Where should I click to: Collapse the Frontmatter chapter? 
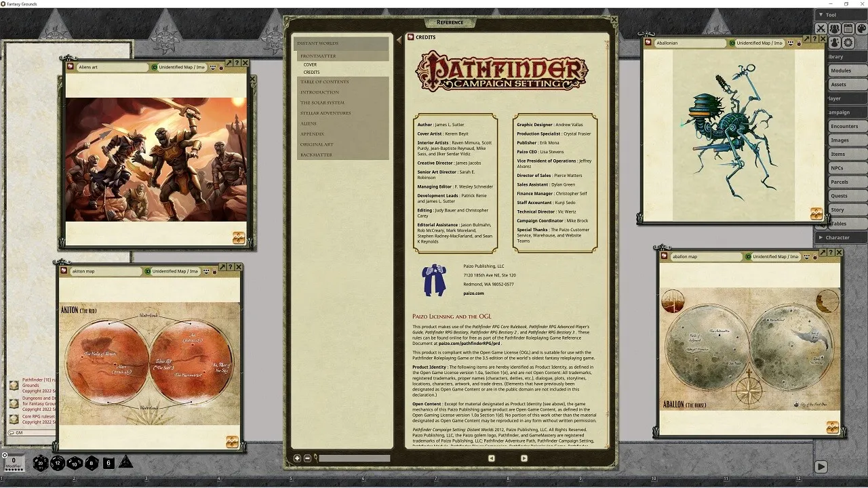342,56
